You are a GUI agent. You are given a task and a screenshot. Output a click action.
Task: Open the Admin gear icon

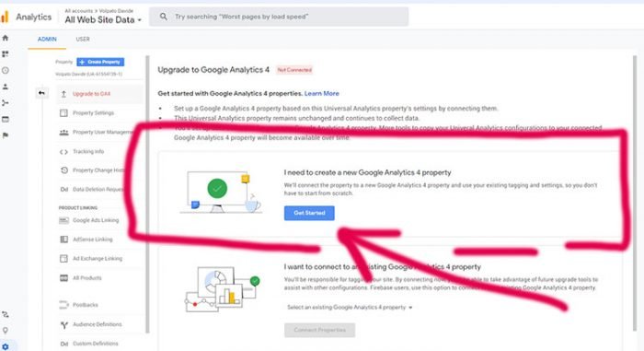pyautogui.click(x=6, y=347)
